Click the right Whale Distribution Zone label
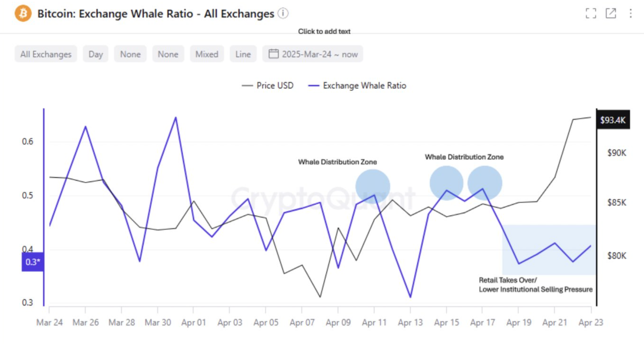The image size is (644, 344). point(464,157)
